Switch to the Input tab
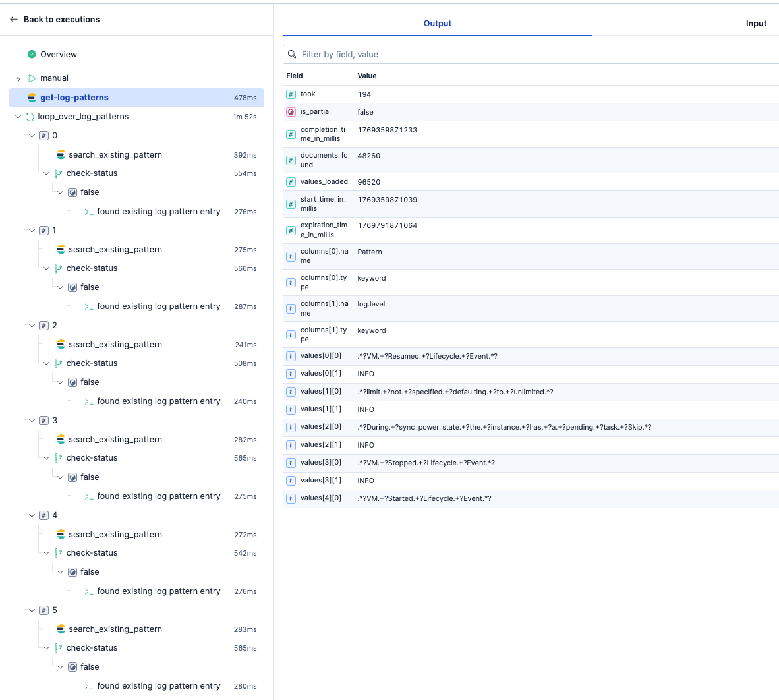Screen dimensions: 779x700 pos(756,23)
